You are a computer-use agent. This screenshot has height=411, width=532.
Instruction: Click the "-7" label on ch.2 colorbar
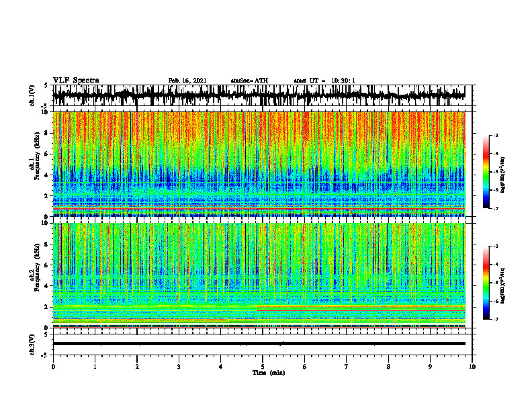pos(496,319)
